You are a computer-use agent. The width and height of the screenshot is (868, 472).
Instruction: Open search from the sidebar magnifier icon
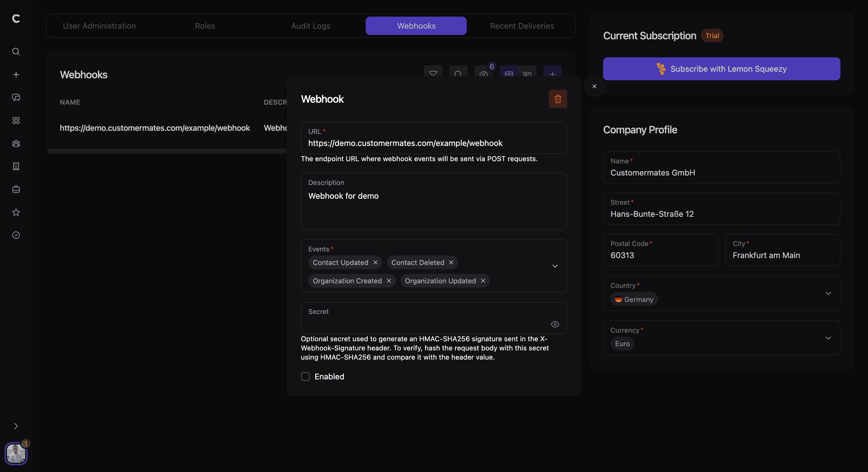coord(16,52)
